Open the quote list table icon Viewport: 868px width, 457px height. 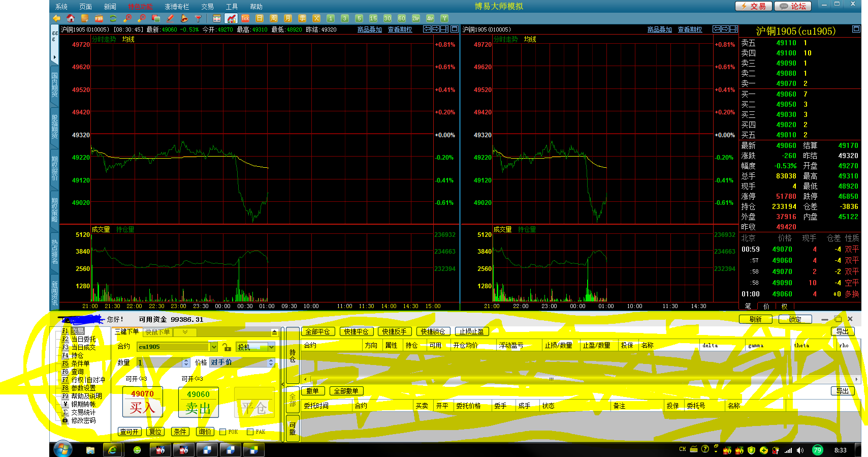[217, 18]
